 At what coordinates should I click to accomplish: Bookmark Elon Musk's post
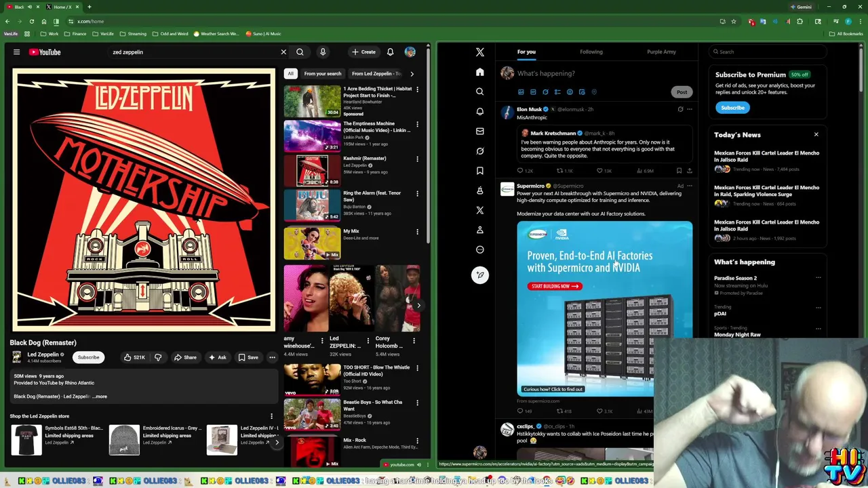pyautogui.click(x=679, y=171)
